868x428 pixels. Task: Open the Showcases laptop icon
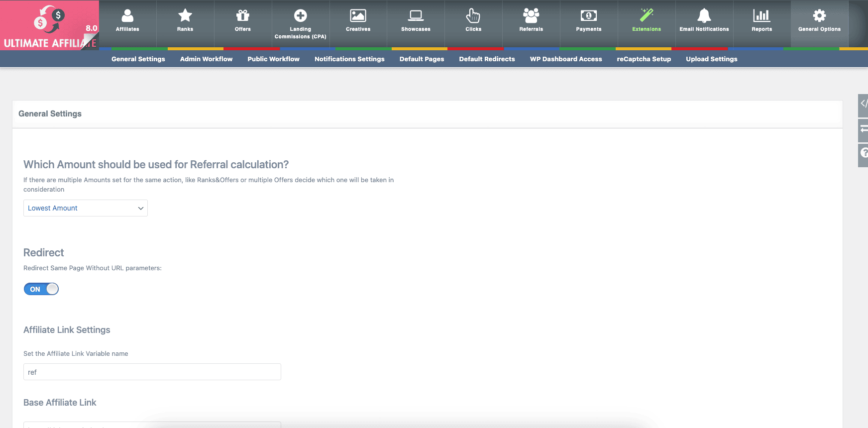(x=416, y=16)
